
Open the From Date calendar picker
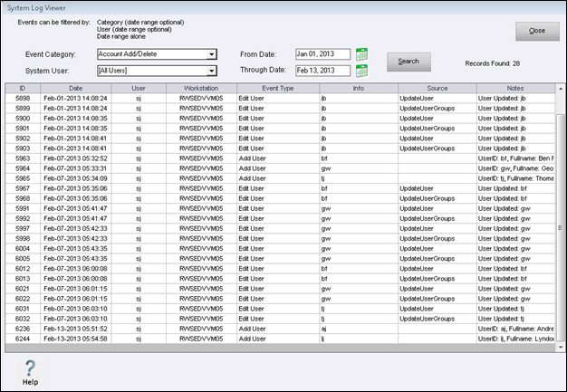point(362,54)
